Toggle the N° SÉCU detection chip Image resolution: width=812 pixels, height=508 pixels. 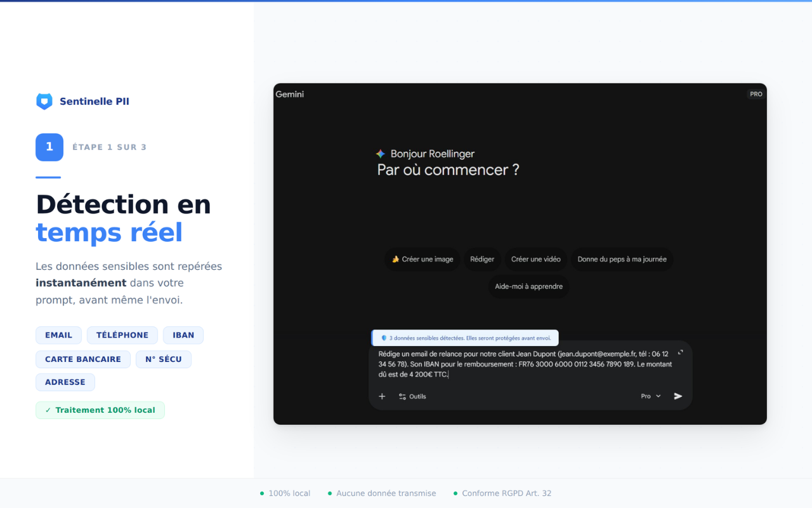click(x=163, y=359)
